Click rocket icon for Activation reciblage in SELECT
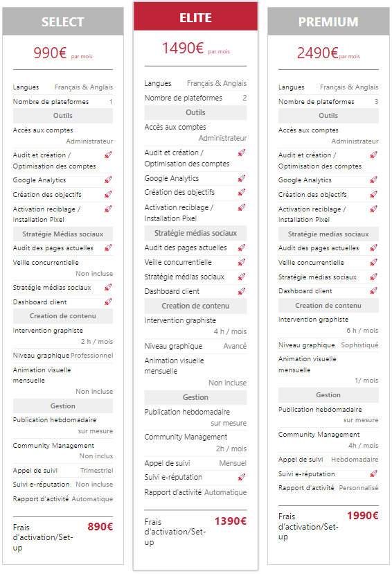 pos(108,209)
